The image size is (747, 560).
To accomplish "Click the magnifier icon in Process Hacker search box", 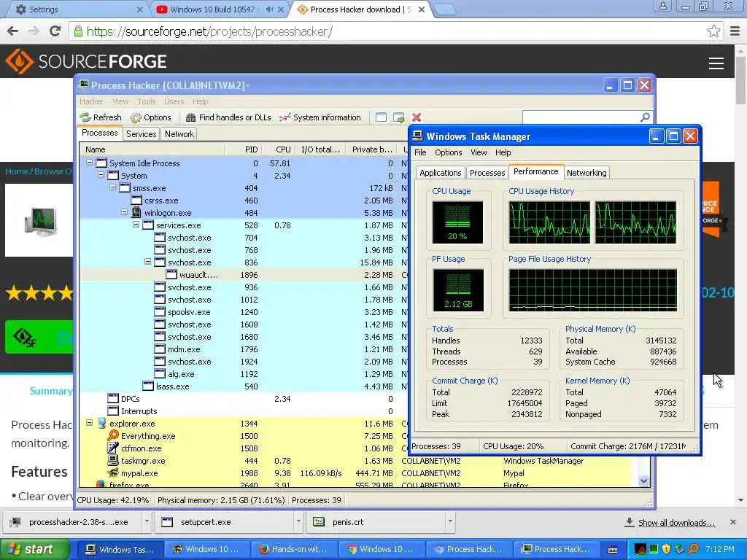I will (645, 117).
